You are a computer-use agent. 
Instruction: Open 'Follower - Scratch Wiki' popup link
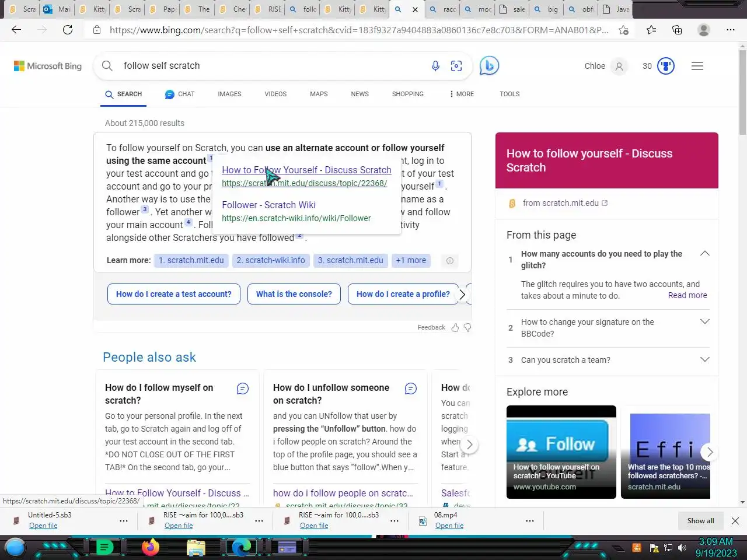pos(268,205)
